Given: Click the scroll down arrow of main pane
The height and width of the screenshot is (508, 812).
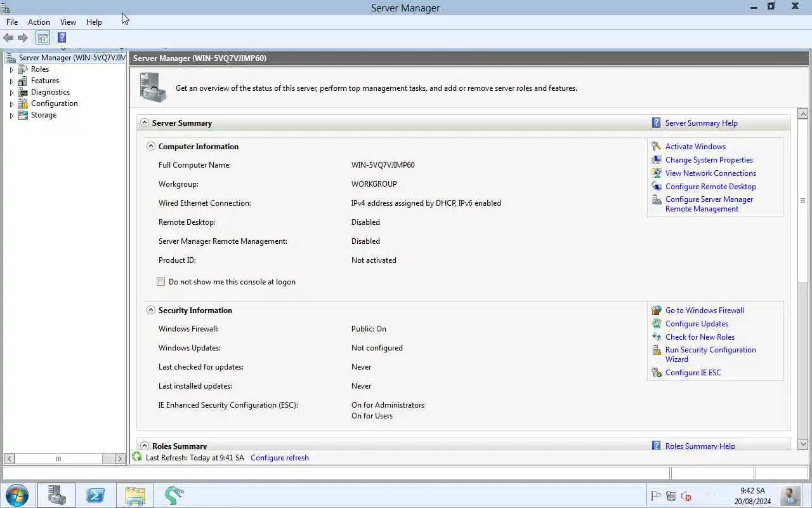Looking at the screenshot, I should (802, 444).
